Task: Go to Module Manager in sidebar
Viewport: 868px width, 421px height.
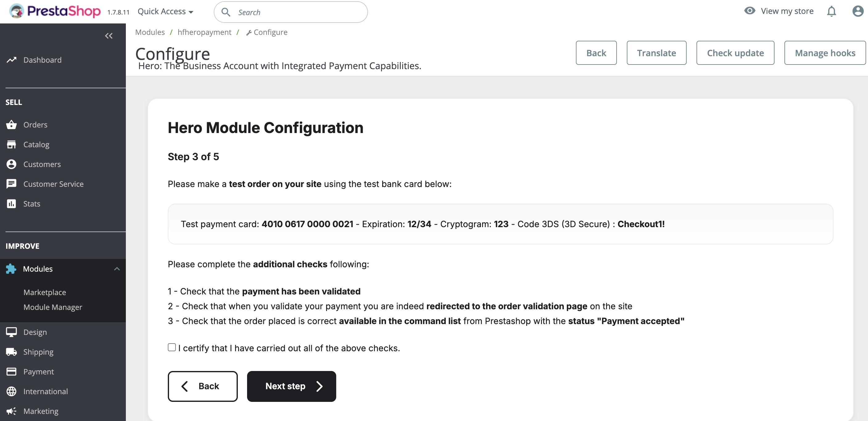Action: tap(52, 307)
